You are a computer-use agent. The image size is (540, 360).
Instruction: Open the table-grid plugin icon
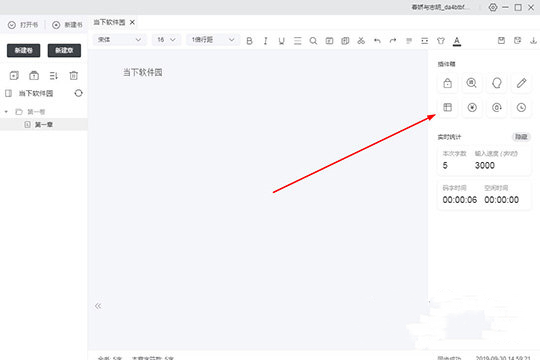pyautogui.click(x=447, y=107)
